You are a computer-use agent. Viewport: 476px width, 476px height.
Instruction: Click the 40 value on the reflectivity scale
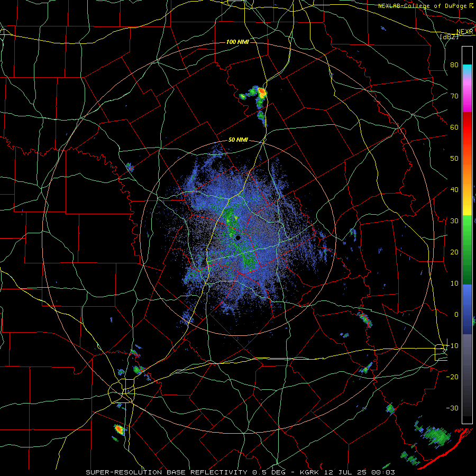[454, 190]
